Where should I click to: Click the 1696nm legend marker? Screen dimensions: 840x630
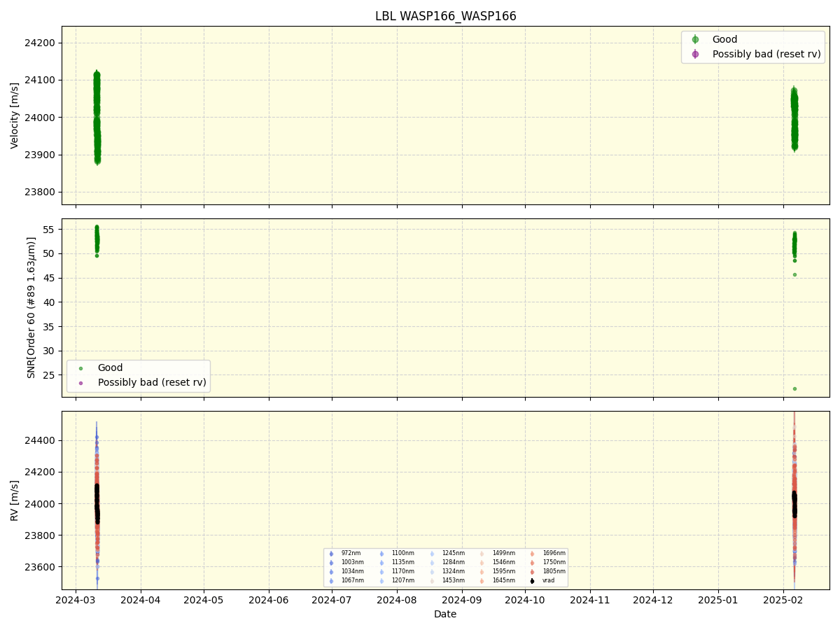pyautogui.click(x=532, y=554)
